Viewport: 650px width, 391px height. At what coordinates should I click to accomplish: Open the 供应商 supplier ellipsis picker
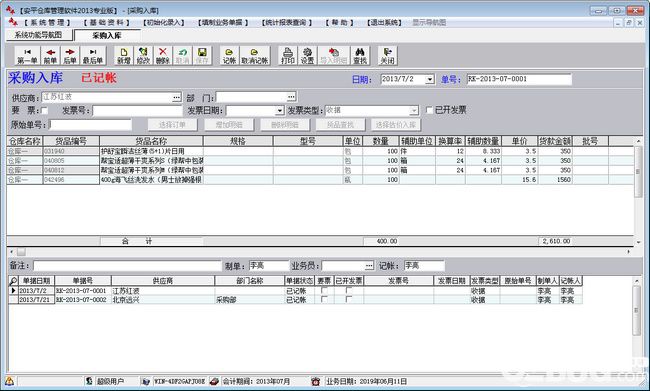(177, 97)
